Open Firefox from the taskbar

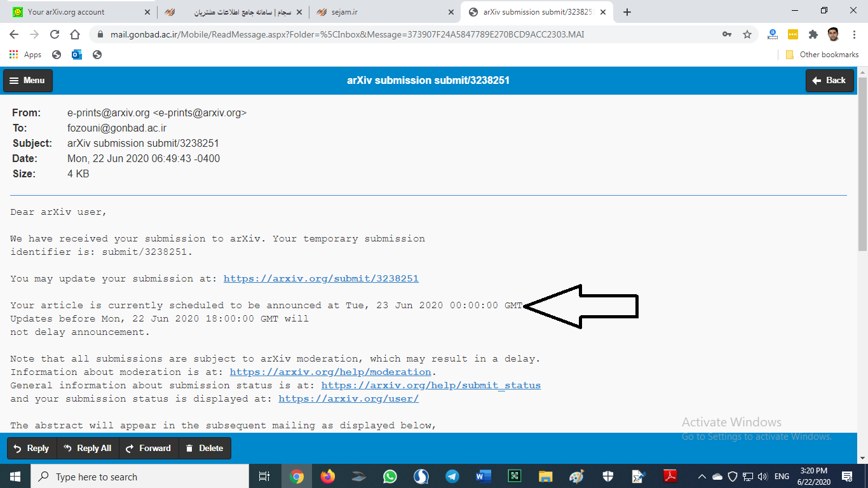(x=328, y=477)
